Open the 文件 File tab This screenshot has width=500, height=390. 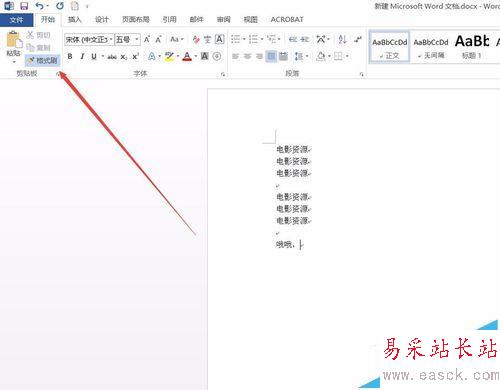click(16, 20)
